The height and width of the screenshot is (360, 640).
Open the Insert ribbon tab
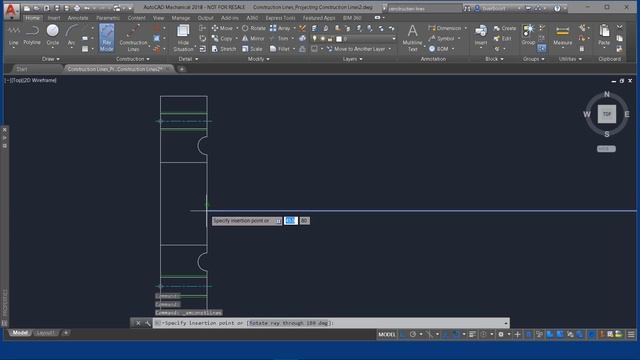[x=53, y=18]
